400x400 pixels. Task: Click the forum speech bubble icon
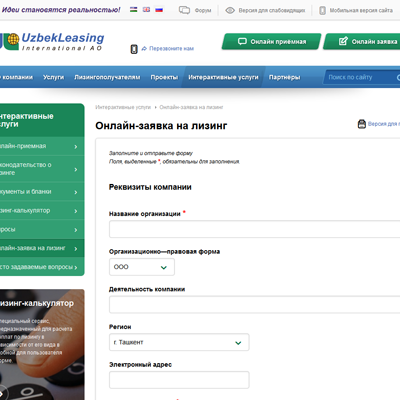click(x=184, y=10)
